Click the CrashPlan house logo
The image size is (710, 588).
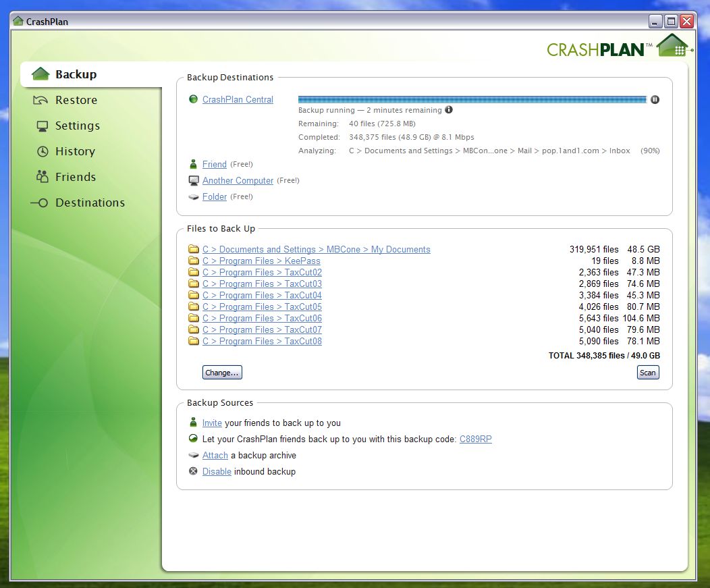(672, 46)
